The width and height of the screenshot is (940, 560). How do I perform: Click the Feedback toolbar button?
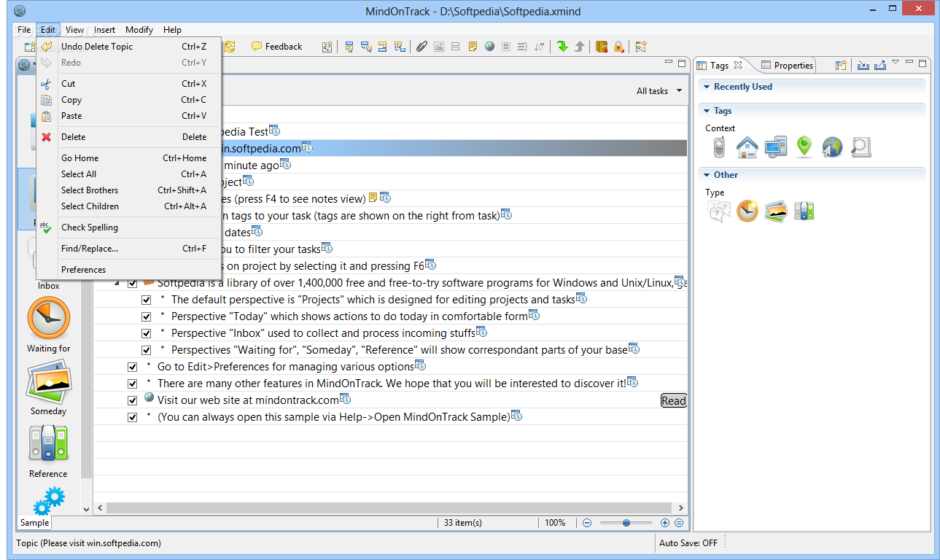276,47
